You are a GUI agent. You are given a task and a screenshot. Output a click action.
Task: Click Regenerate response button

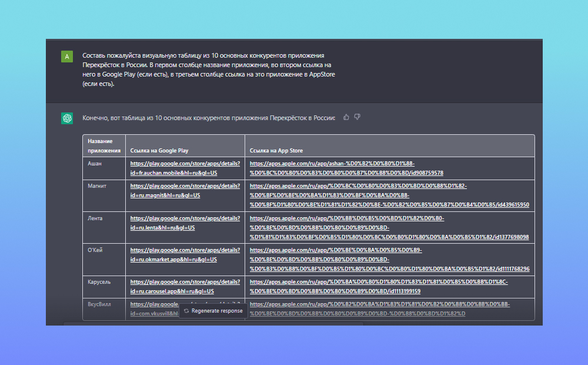coord(213,311)
